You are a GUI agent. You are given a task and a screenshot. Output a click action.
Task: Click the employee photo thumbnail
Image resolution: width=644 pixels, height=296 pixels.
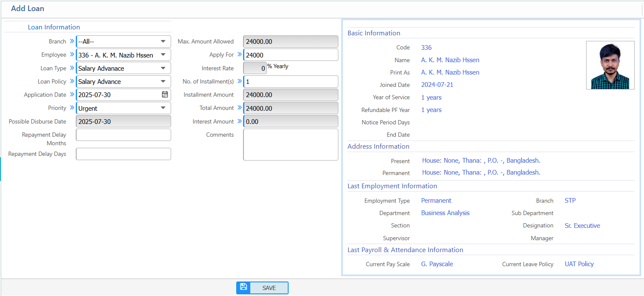click(x=610, y=65)
